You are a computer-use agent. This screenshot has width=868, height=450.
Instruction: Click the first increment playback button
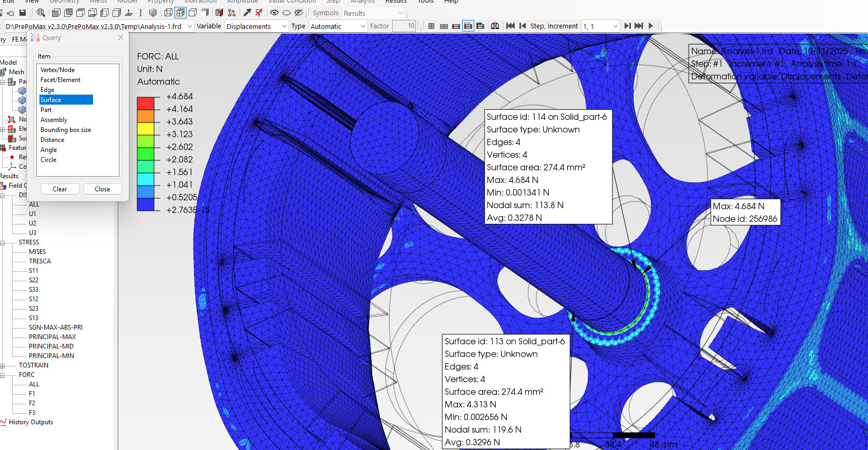coord(510,26)
